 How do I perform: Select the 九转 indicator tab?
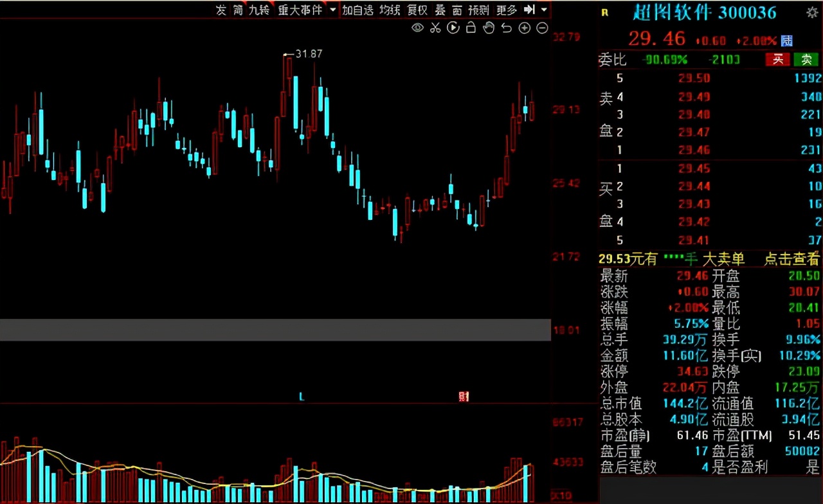coord(259,10)
